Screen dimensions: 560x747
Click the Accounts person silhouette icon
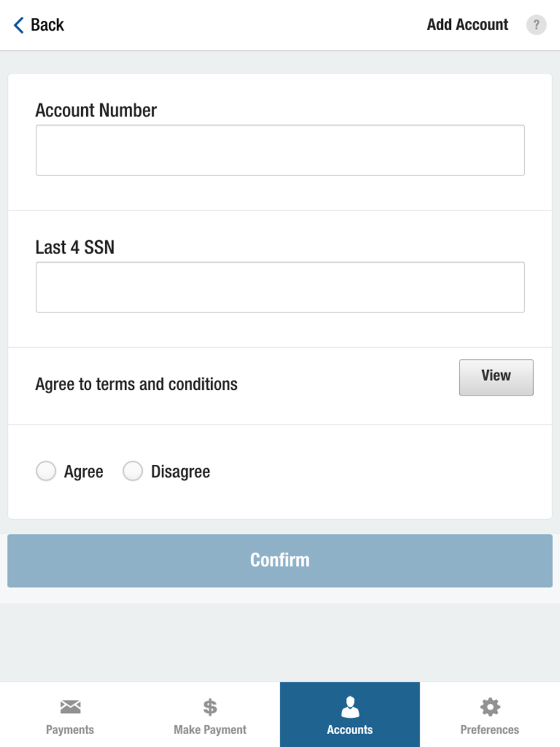(x=350, y=707)
